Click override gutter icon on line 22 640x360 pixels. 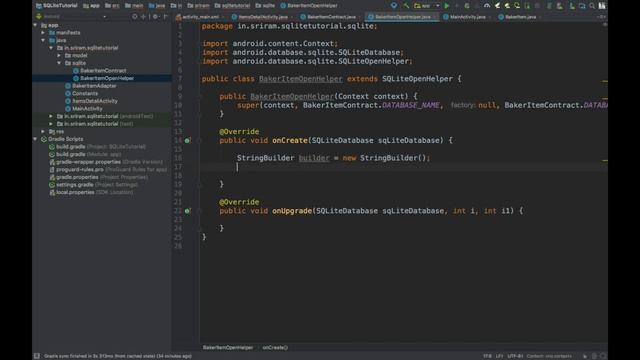point(187,211)
